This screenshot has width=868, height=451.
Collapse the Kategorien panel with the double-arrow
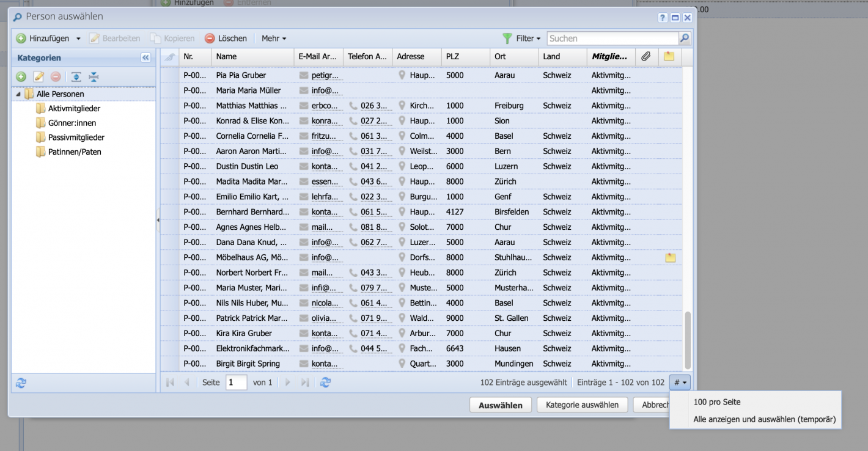[145, 57]
